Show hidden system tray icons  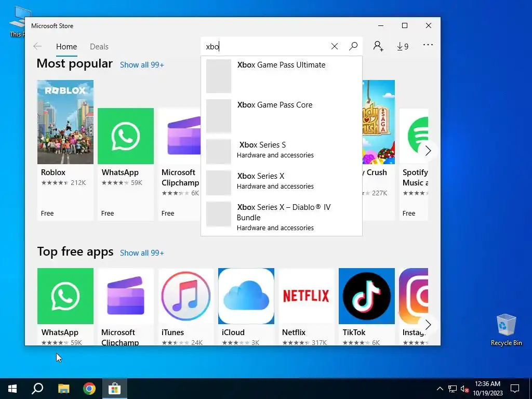pyautogui.click(x=440, y=389)
